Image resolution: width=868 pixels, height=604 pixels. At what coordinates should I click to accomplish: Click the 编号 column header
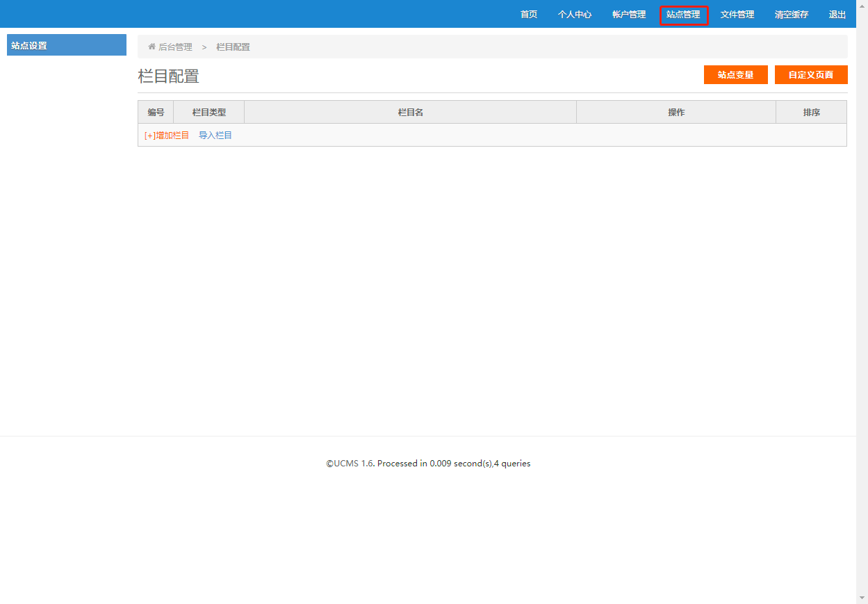tap(156, 112)
